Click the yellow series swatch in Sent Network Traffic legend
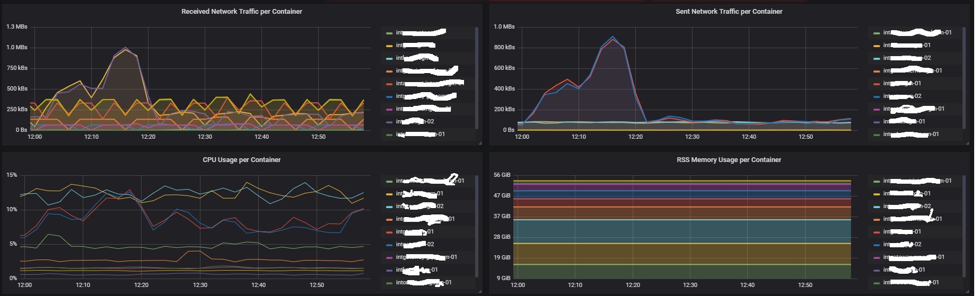The image size is (980, 296). tap(877, 46)
